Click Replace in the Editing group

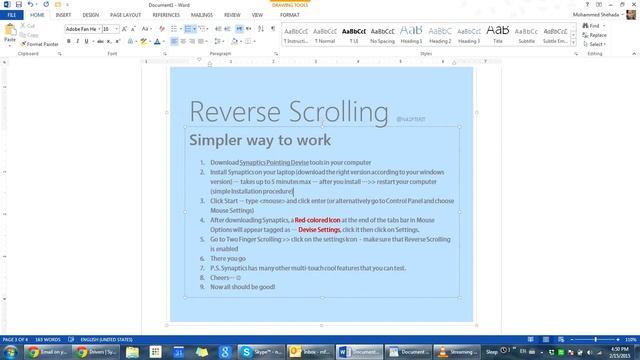[x=595, y=35]
